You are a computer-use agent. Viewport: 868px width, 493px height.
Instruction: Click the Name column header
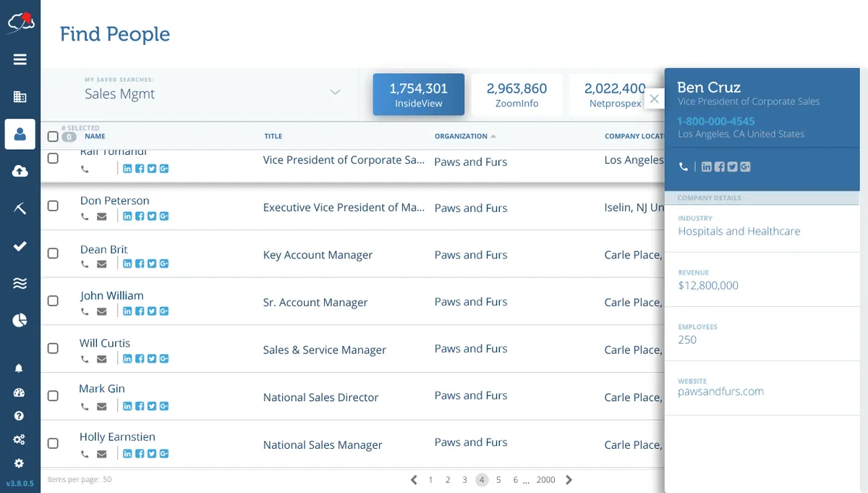click(95, 136)
